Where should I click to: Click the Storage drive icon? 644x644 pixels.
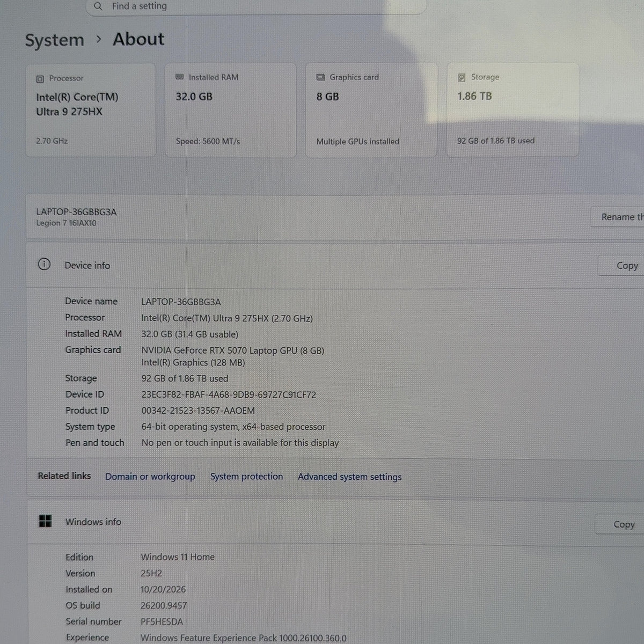[462, 77]
